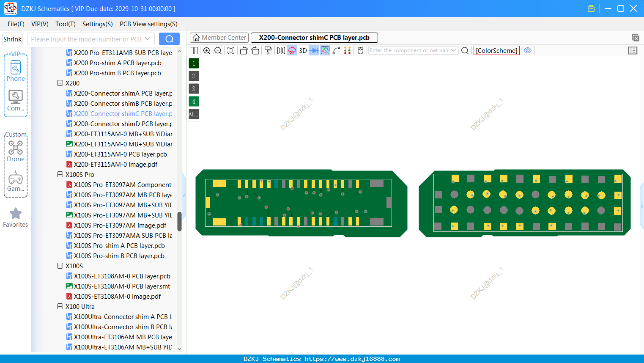
Task: Select the trace routing curve tool
Action: click(336, 51)
